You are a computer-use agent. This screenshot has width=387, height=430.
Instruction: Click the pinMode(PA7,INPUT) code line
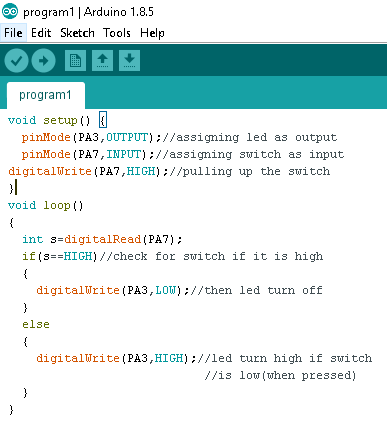click(x=183, y=154)
